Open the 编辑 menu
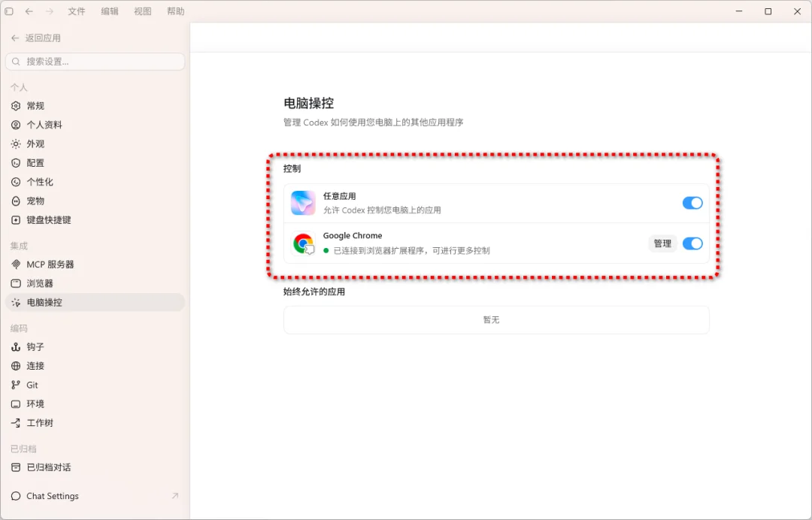 (110, 11)
